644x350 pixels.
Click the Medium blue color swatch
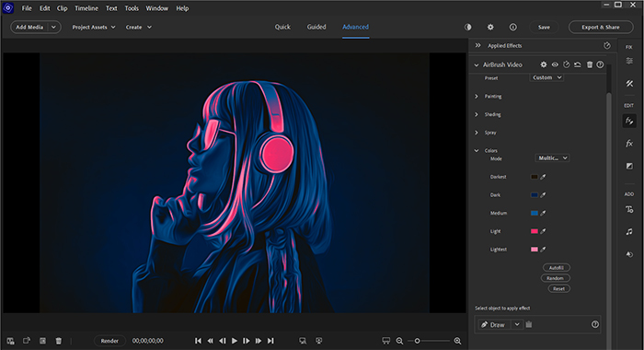tap(535, 213)
